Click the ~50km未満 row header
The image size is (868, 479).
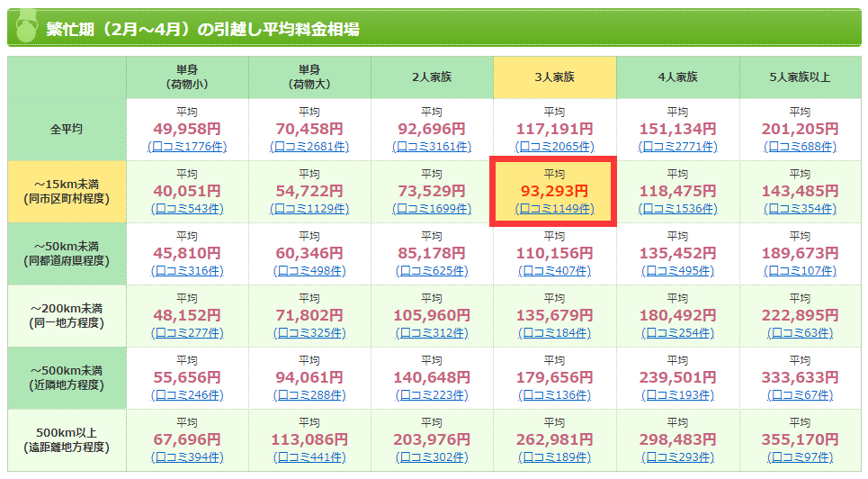coord(67,253)
